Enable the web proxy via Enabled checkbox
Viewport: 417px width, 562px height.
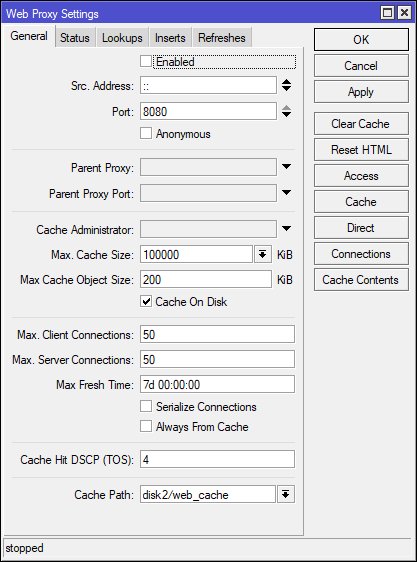pyautogui.click(x=146, y=61)
